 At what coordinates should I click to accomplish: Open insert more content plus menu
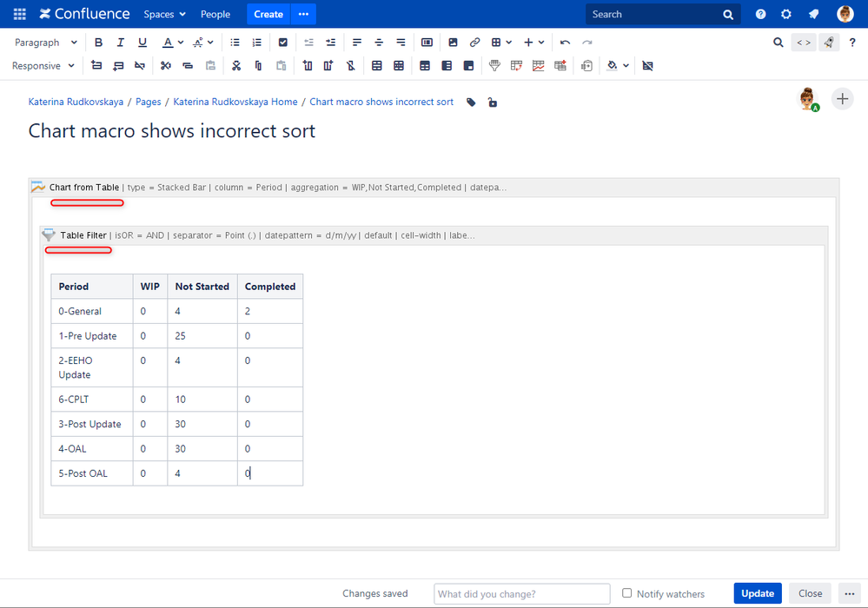[534, 43]
